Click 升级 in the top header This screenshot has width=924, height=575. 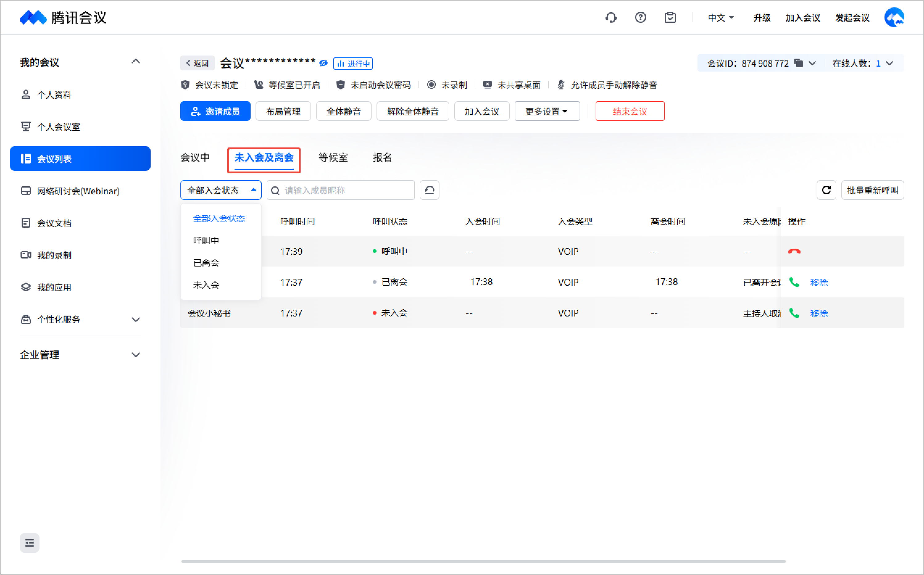pos(762,18)
